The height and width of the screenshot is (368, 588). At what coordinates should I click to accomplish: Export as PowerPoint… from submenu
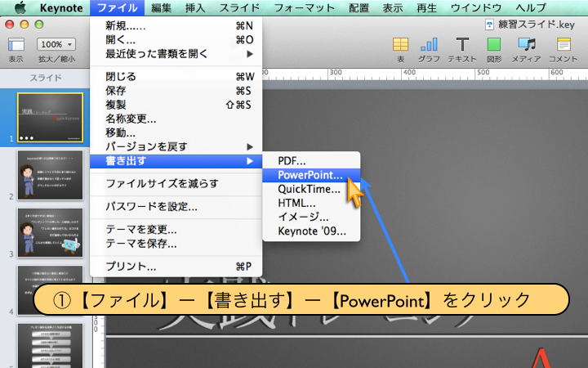click(x=311, y=175)
